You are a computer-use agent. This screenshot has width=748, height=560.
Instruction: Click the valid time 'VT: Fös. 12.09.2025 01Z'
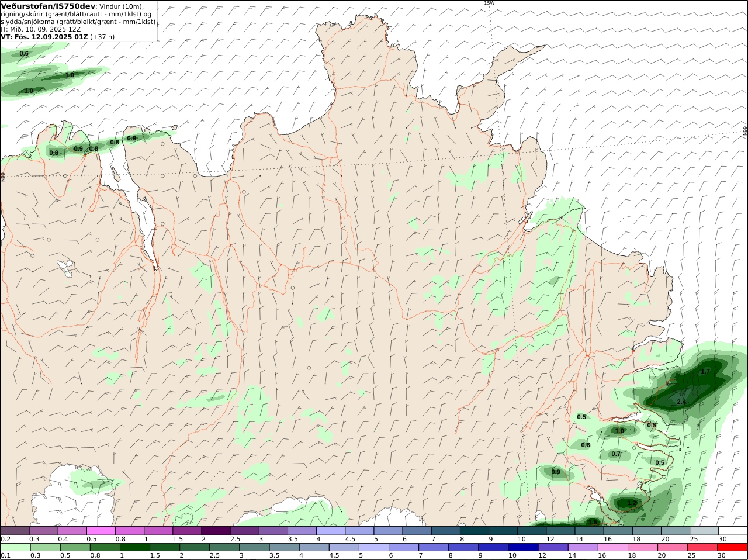44,36
